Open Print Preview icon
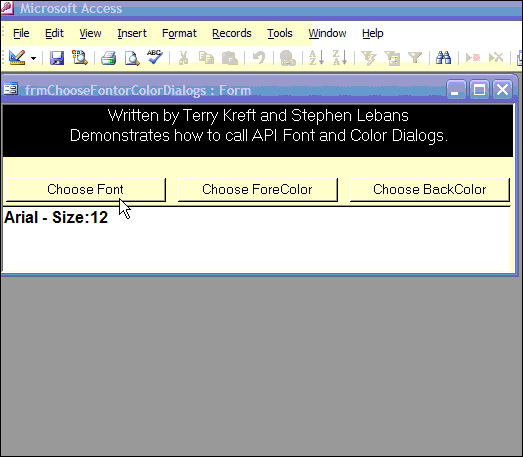This screenshot has width=523, height=457. (132, 58)
